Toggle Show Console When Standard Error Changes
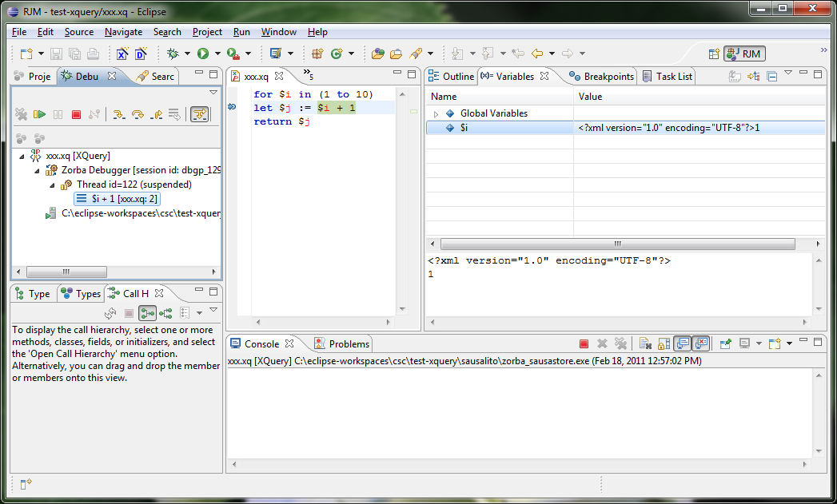The image size is (837, 504). click(x=701, y=343)
